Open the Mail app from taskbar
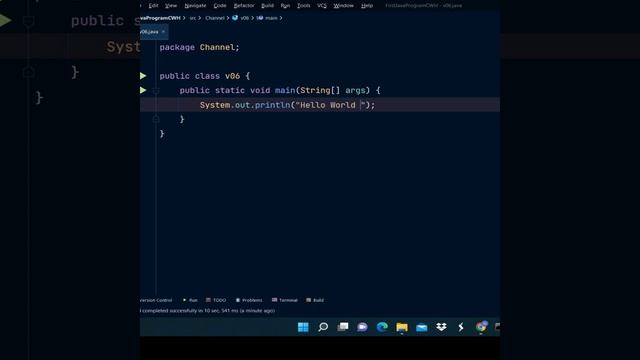The height and width of the screenshot is (360, 640). click(422, 327)
